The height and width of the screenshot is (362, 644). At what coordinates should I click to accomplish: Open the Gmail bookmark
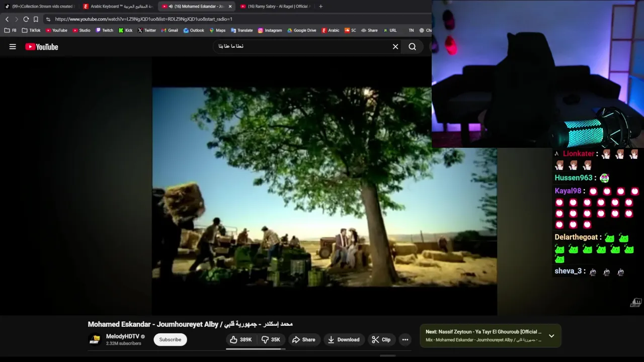170,30
